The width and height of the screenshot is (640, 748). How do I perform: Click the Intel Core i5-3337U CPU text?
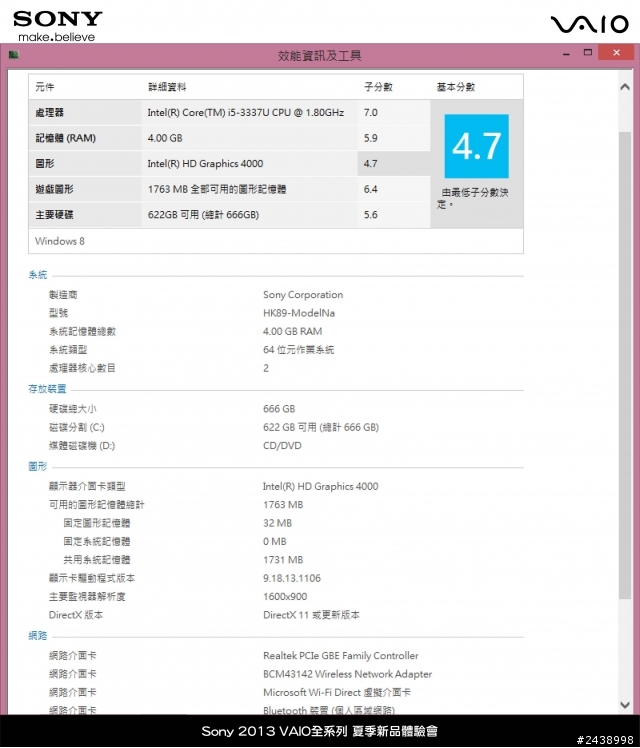coord(246,113)
